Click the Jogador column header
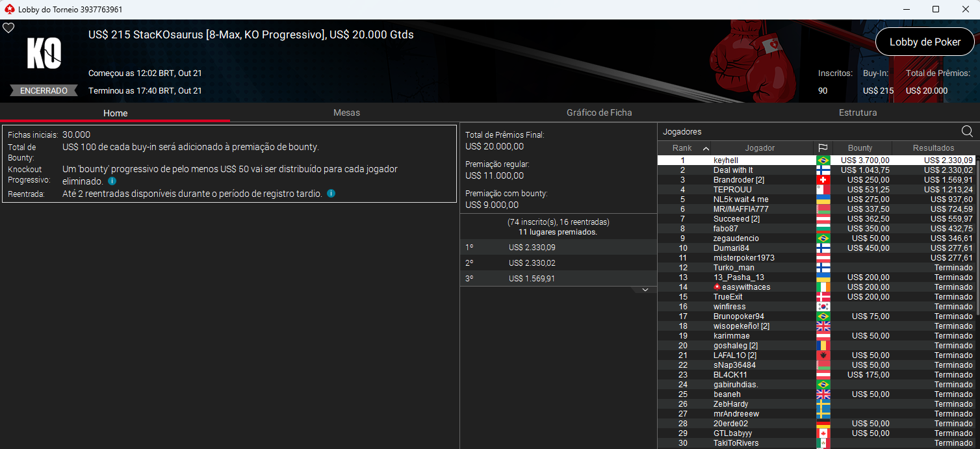The image size is (980, 449). click(760, 148)
